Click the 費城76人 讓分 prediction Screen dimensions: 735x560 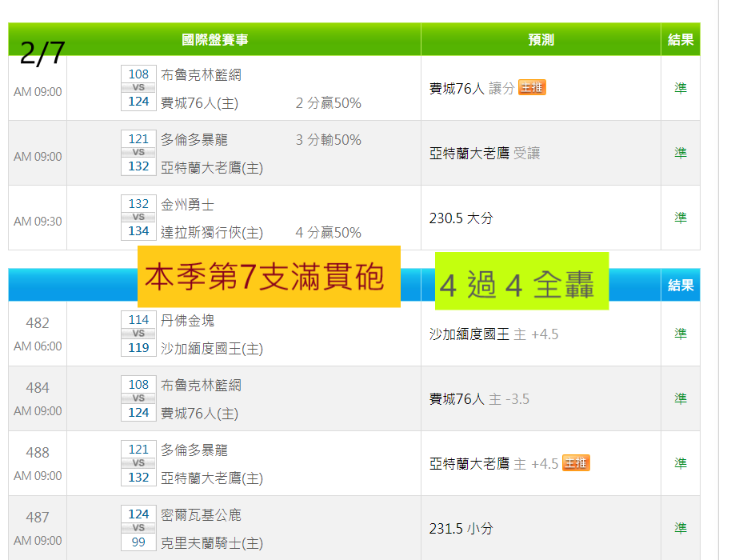click(x=472, y=88)
